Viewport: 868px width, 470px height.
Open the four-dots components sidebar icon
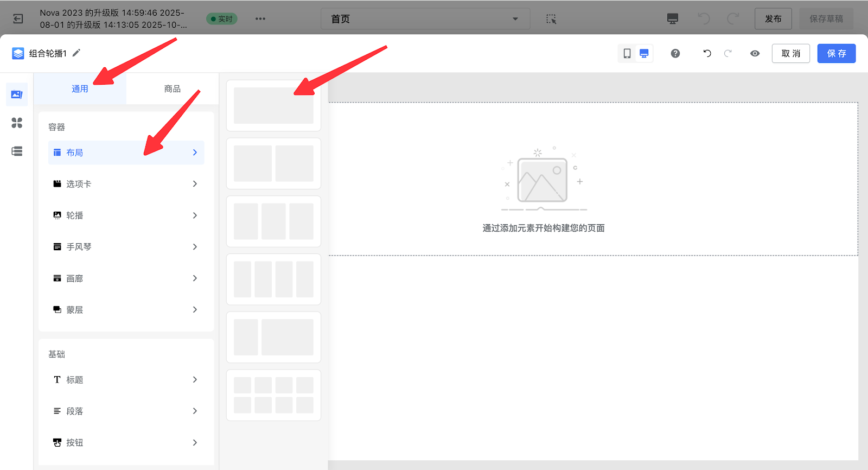pyautogui.click(x=17, y=123)
